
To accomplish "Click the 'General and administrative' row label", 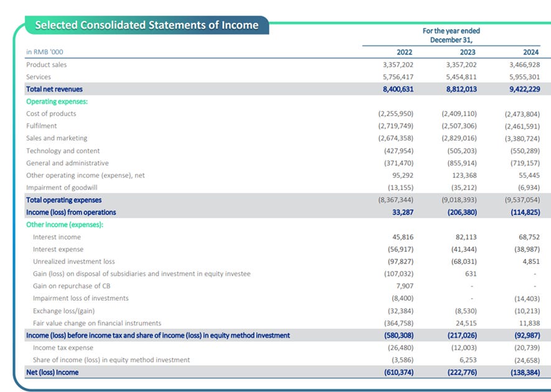I will pyautogui.click(x=67, y=163).
